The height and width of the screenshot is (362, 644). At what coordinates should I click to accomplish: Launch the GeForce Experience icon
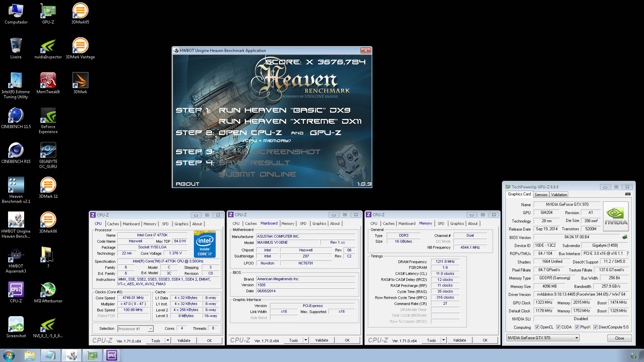point(48,120)
